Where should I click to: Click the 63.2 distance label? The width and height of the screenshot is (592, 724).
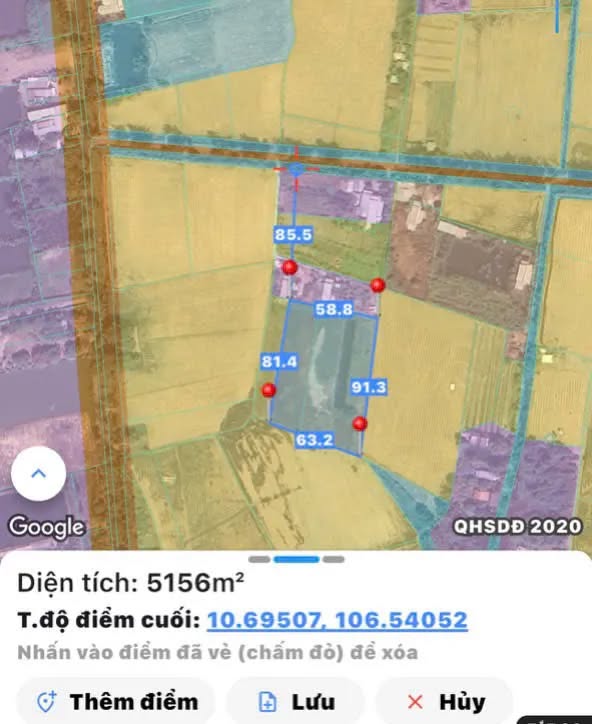pyautogui.click(x=314, y=440)
